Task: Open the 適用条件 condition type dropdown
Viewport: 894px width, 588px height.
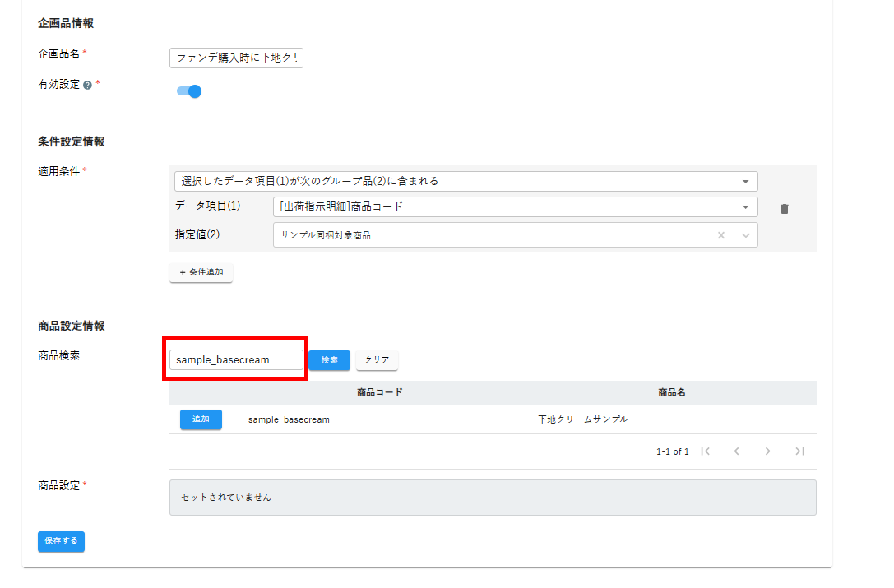Action: click(x=466, y=181)
